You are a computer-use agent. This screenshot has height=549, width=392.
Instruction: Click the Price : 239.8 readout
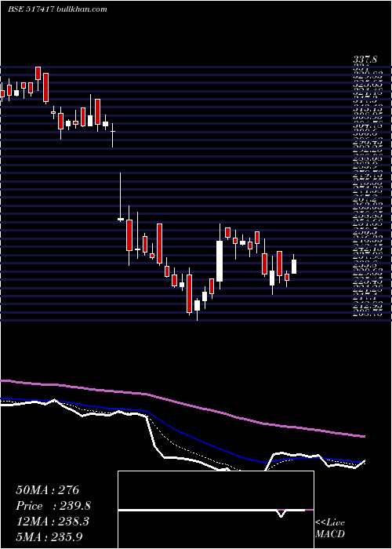[x=53, y=506]
